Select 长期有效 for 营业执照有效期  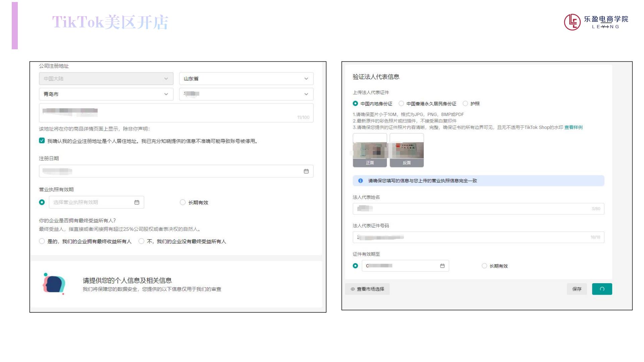click(x=182, y=202)
